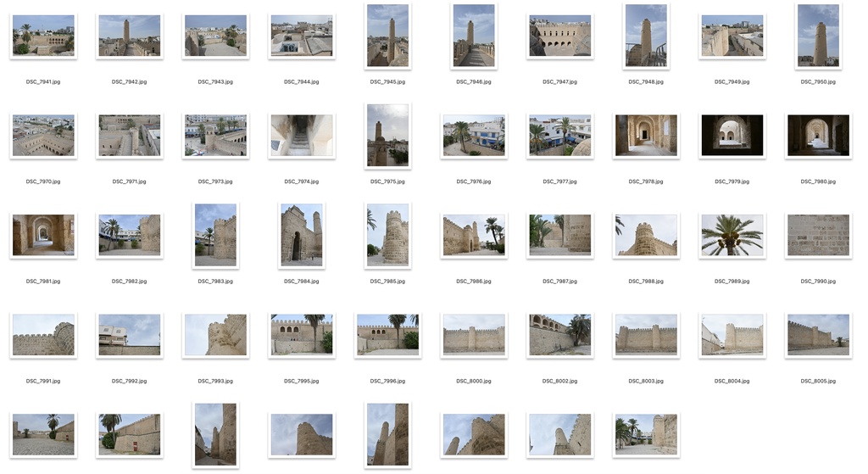The width and height of the screenshot is (868, 474).
Task: Click the DSC_7990.jpg file name label
Action: (x=818, y=282)
